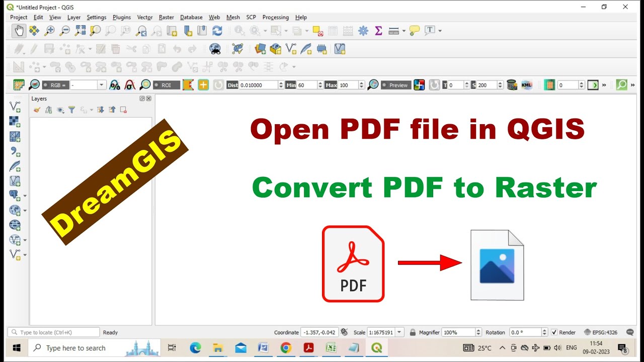644x362 pixels.
Task: Click Add Raster Layer checkerboard icon
Action: pos(15,122)
